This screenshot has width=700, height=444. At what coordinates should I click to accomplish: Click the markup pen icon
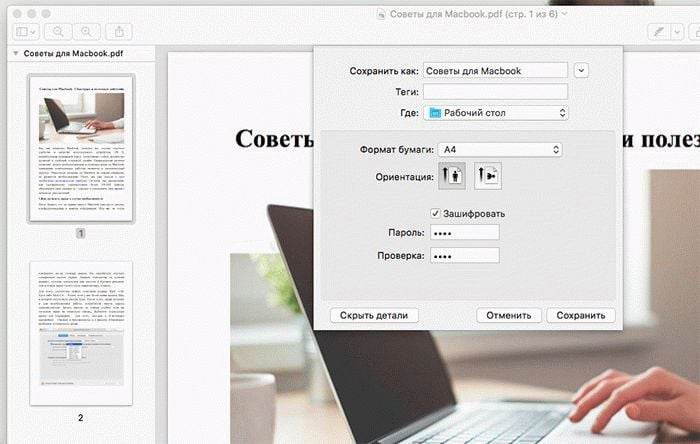click(659, 32)
